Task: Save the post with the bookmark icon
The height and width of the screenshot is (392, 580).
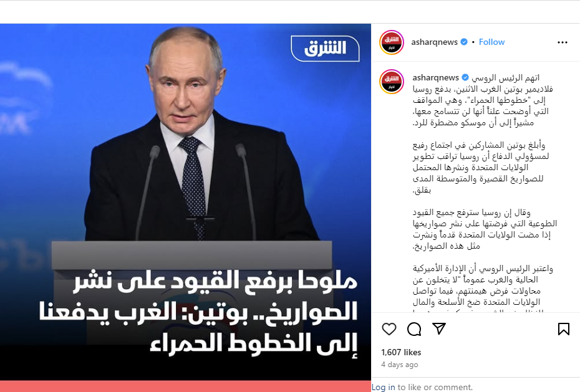Action: 563,329
